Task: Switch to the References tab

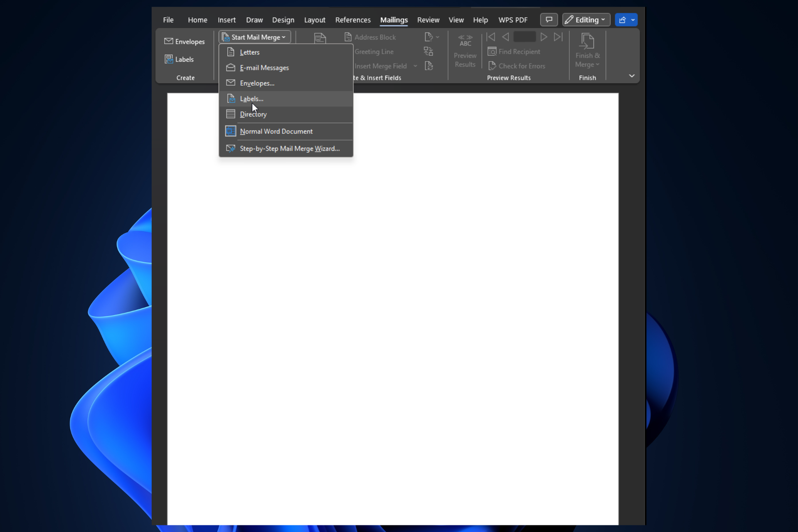Action: coord(353,20)
